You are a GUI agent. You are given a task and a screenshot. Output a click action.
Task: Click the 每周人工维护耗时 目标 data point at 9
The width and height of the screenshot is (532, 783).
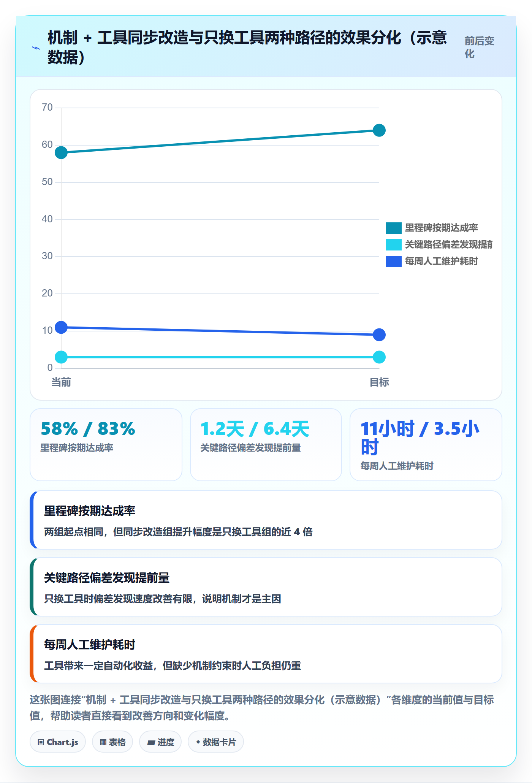tap(379, 335)
